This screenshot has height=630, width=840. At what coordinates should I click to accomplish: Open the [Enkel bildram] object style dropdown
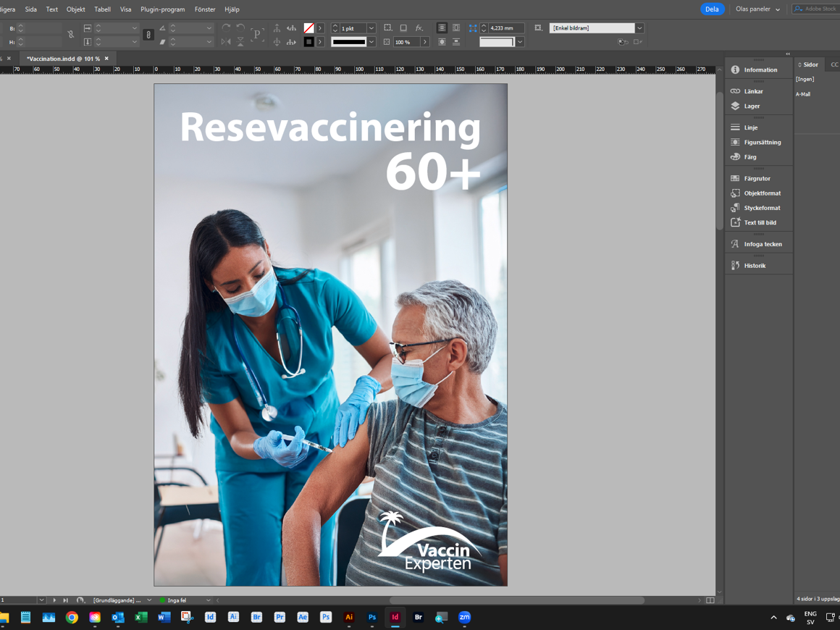pos(639,28)
